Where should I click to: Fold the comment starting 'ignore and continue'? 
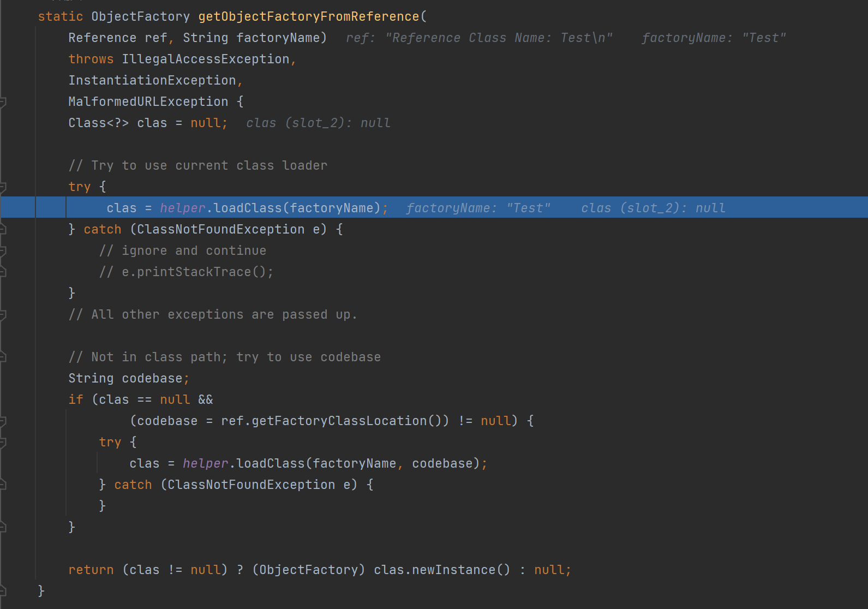point(3,251)
